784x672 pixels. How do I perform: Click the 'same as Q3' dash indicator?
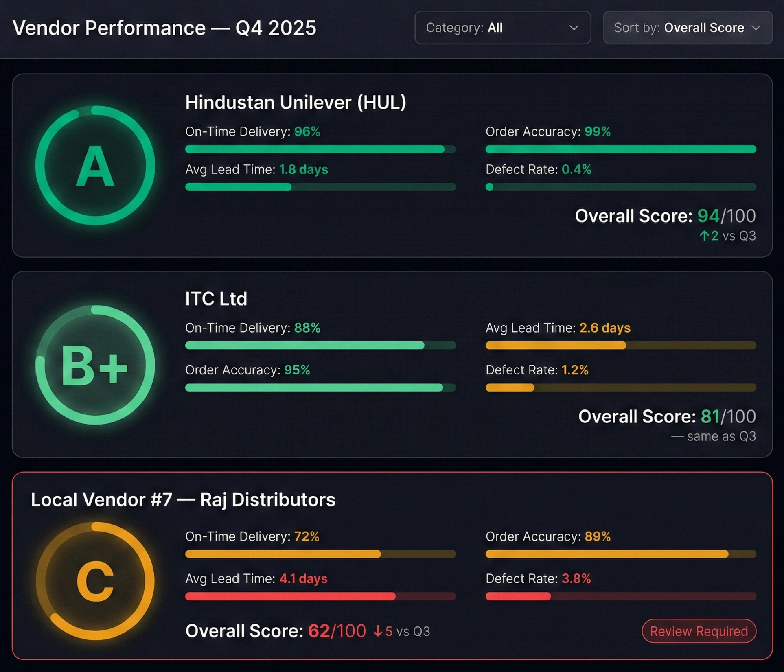point(677,437)
